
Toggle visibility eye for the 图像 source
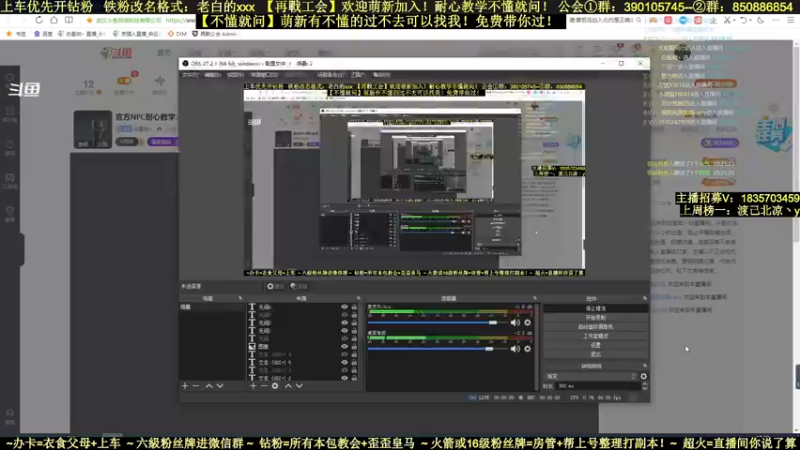[x=344, y=346]
